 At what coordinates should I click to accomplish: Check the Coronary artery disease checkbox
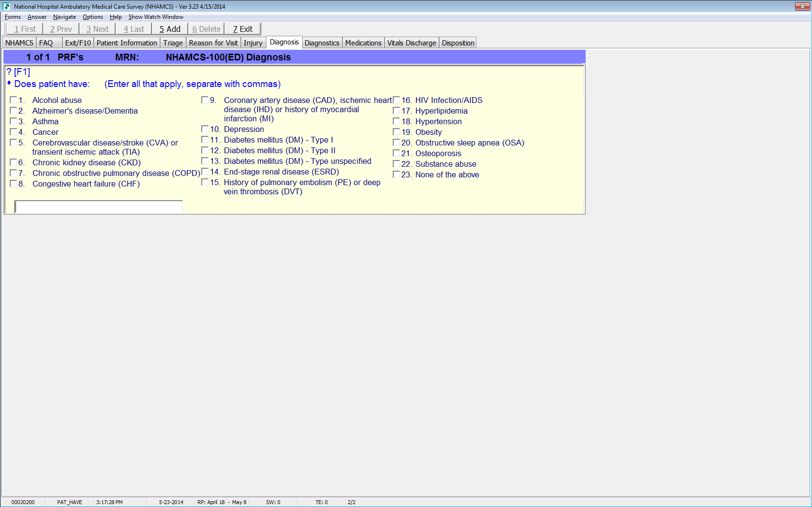(205, 100)
